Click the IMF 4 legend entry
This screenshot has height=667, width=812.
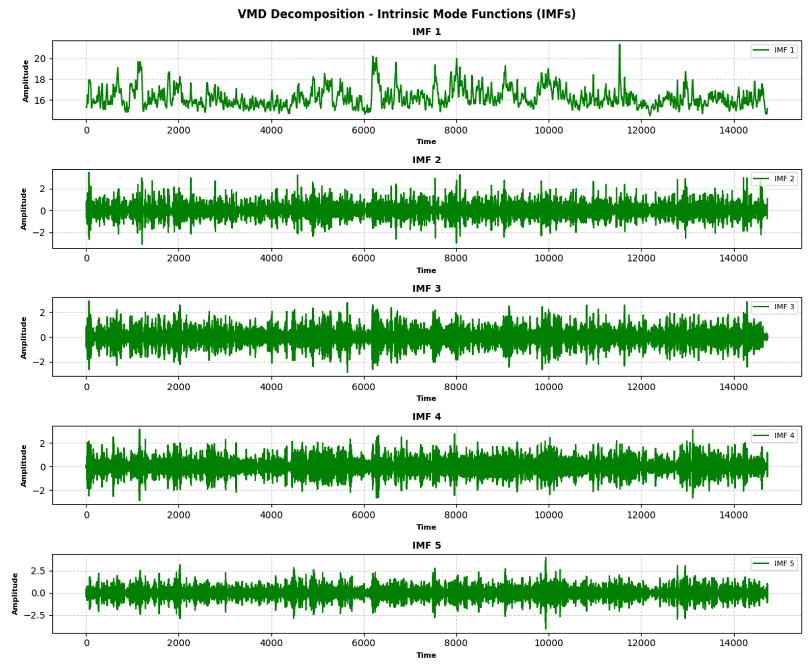point(774,435)
